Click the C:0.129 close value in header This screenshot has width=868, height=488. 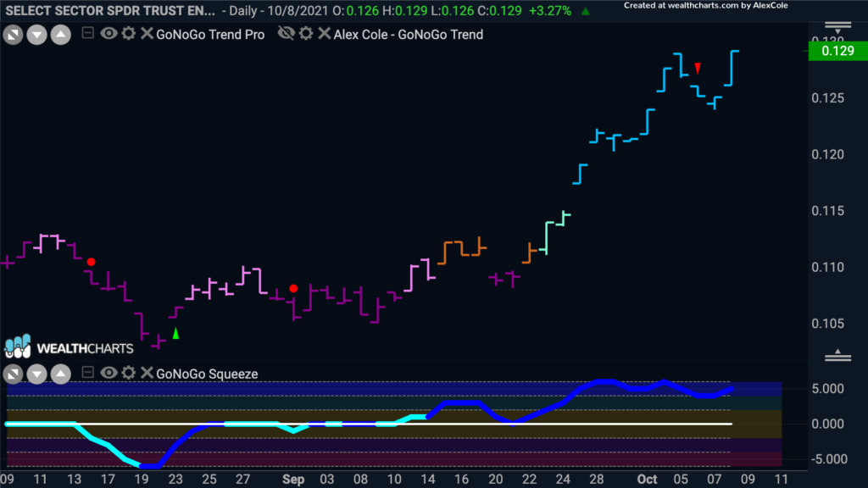(500, 10)
